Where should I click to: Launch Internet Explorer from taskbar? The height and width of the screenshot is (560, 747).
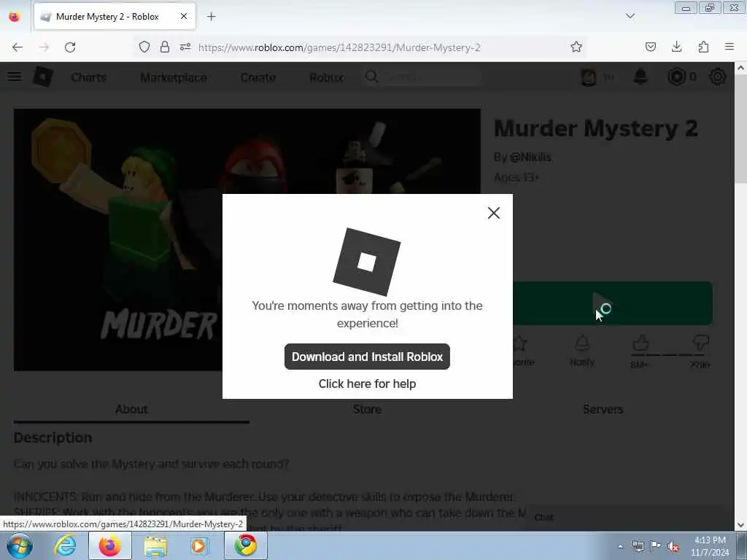point(65,545)
